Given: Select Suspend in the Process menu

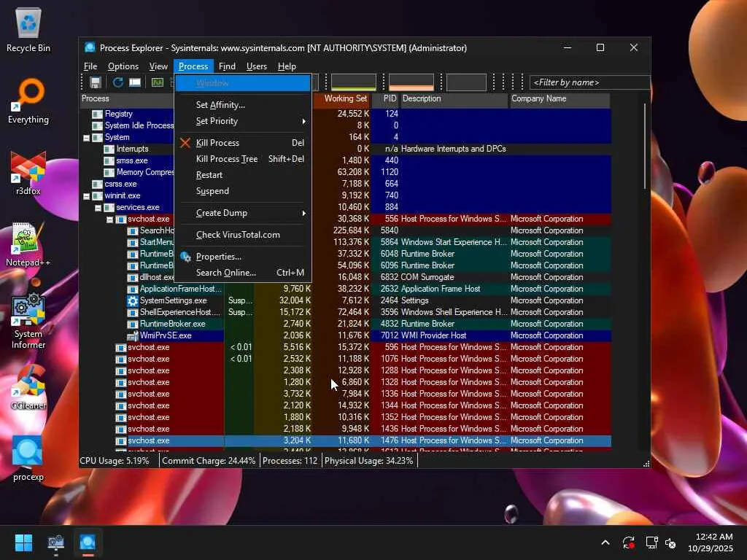Looking at the screenshot, I should (x=243, y=191).
